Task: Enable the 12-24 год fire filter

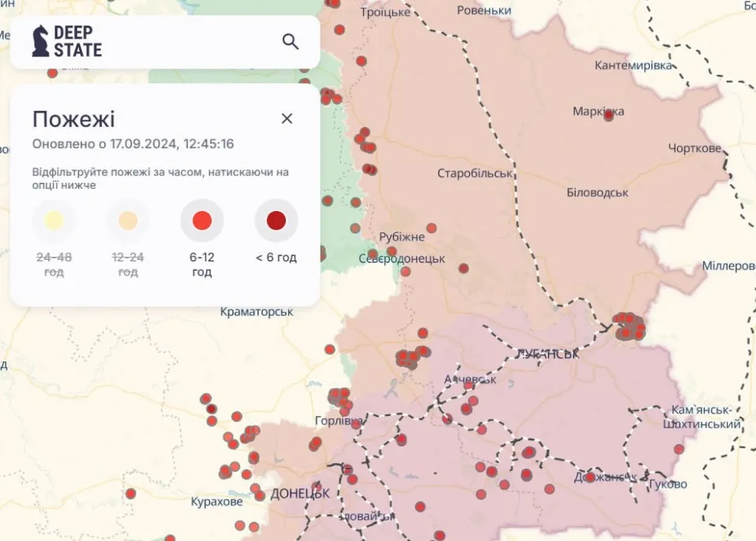Action: (127, 220)
